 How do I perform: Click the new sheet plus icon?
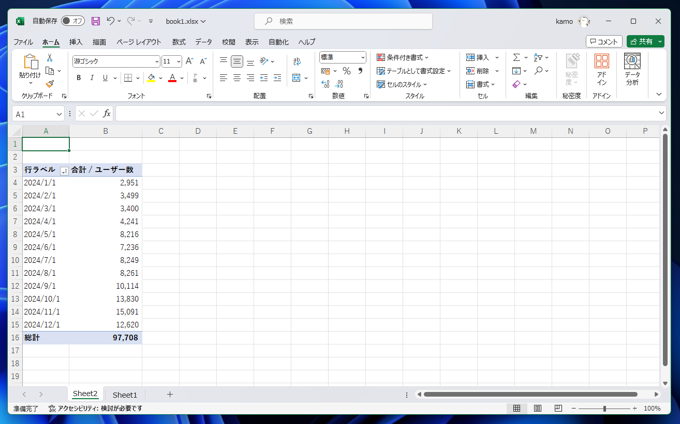tap(170, 395)
